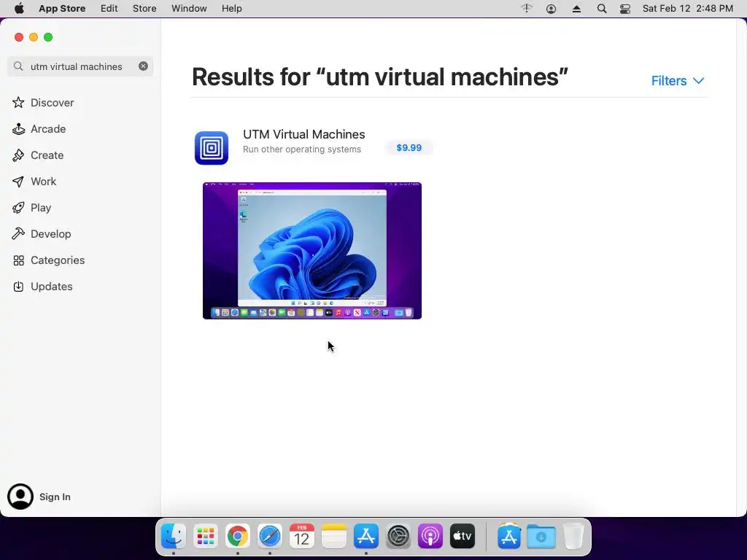This screenshot has height=560, width=747.
Task: Close the App Store window
Action: pyautogui.click(x=19, y=37)
